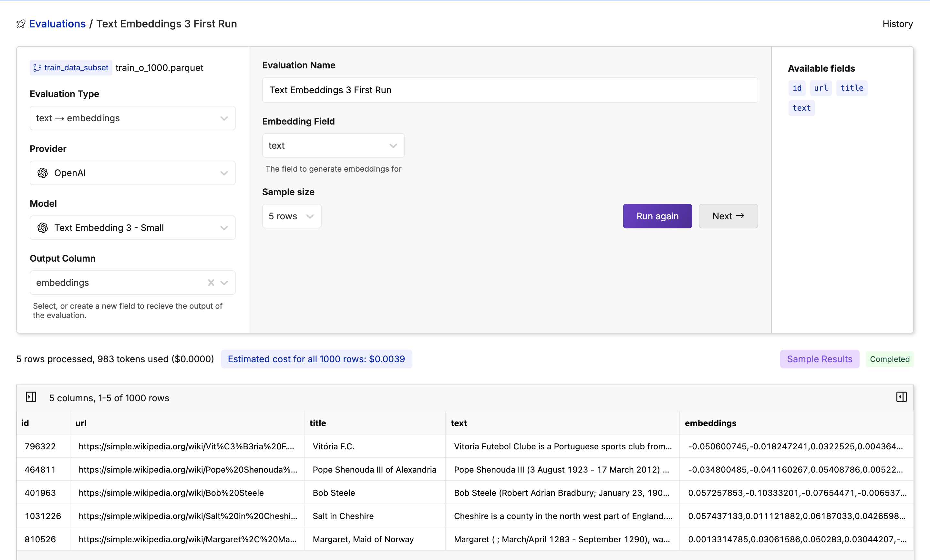Screen dimensions: 930x560
Task: Click the title field chip
Action: [x=852, y=88]
